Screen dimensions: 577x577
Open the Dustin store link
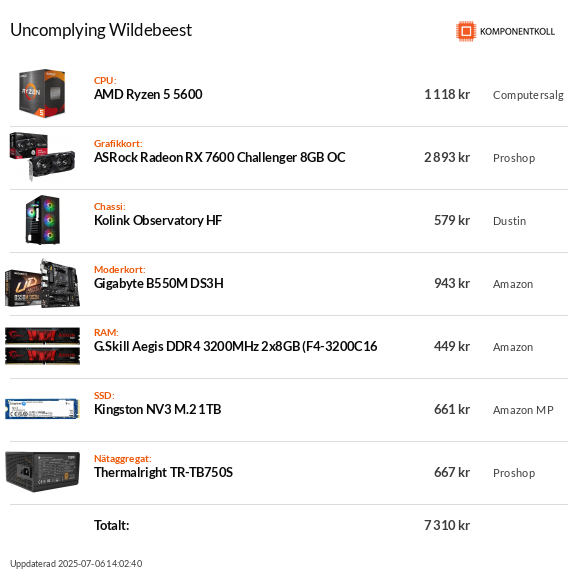click(x=509, y=221)
